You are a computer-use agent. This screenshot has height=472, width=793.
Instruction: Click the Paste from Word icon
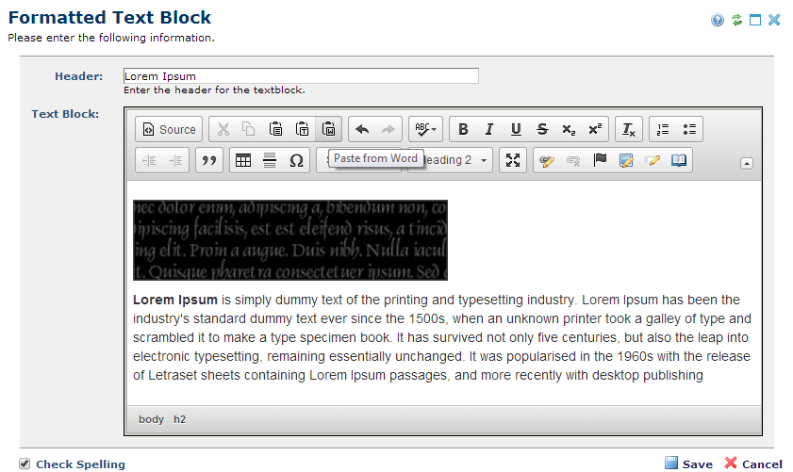[x=328, y=129]
